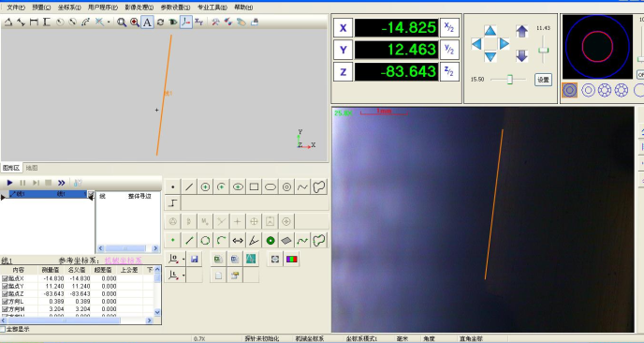Switch to the 地图 tab

(x=32, y=168)
